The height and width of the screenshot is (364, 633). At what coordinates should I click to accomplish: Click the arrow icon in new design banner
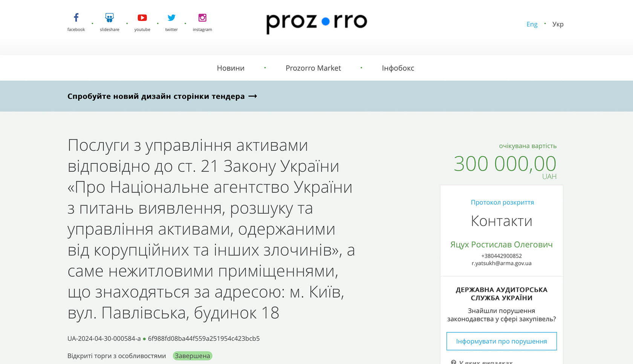(253, 96)
